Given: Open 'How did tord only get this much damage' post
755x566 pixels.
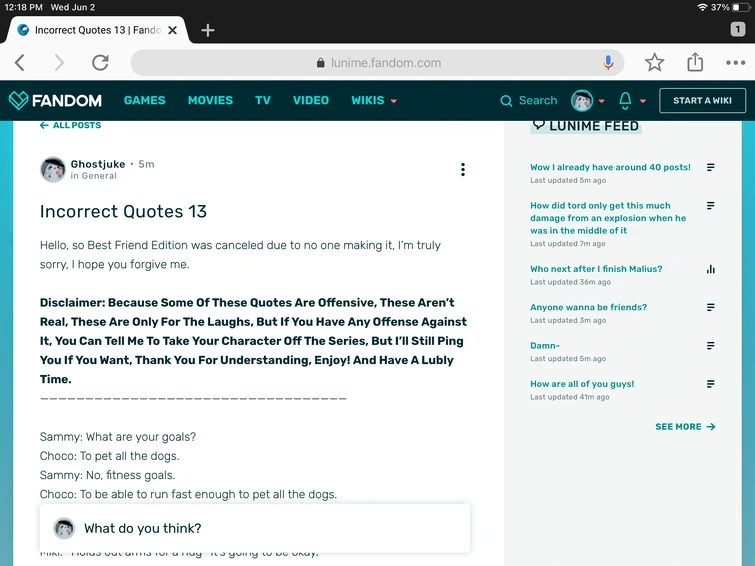Looking at the screenshot, I should click(x=608, y=218).
